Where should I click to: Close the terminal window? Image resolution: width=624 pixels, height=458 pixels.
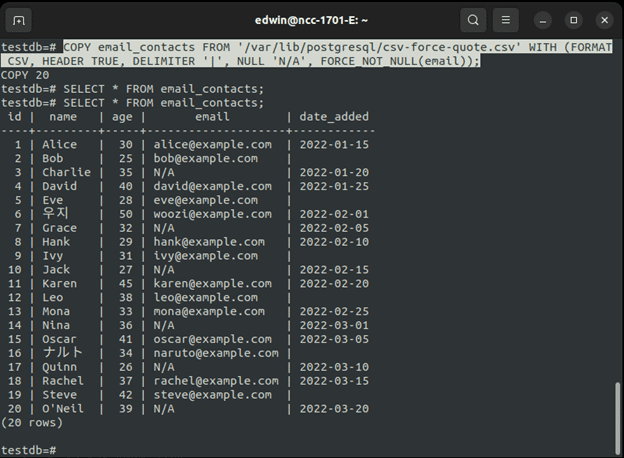click(604, 20)
